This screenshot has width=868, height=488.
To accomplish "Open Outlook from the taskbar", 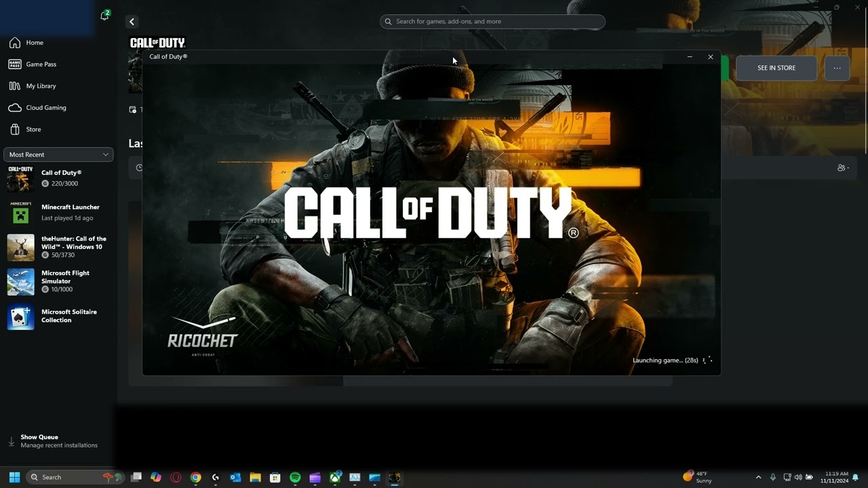I will point(235,477).
